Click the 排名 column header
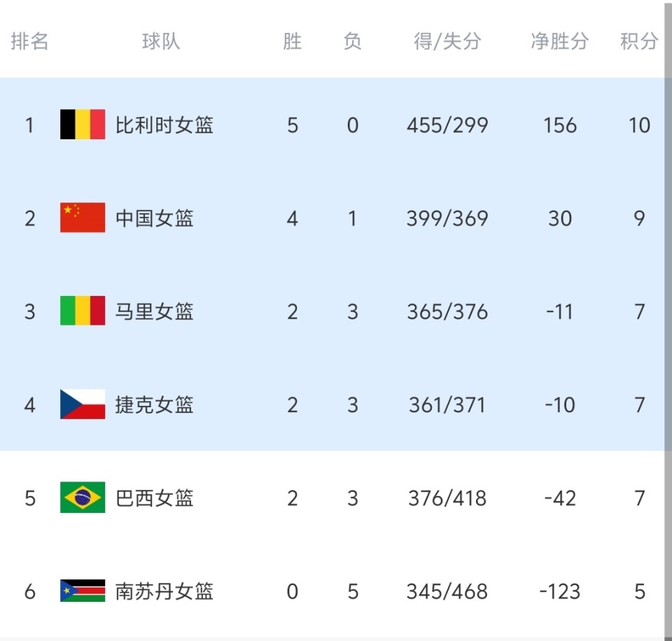Image resolution: width=672 pixels, height=641 pixels. [29, 41]
